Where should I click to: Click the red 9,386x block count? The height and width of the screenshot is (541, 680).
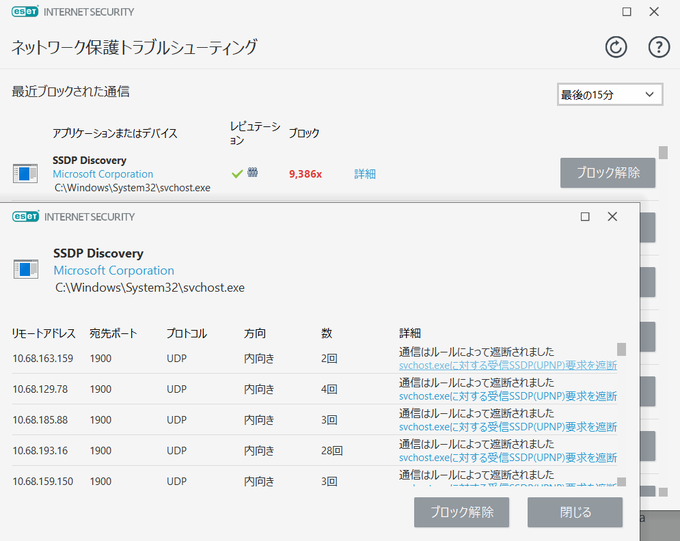(305, 174)
